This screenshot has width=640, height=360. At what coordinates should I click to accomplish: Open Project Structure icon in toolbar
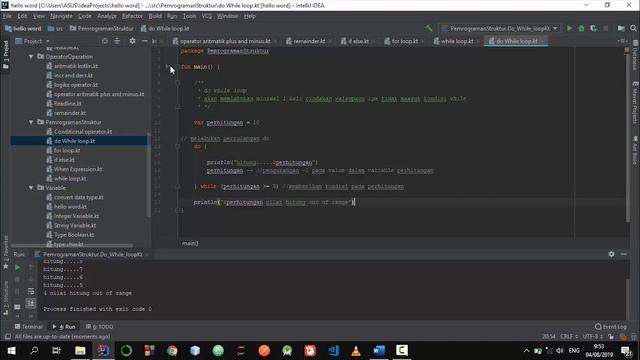point(621,28)
